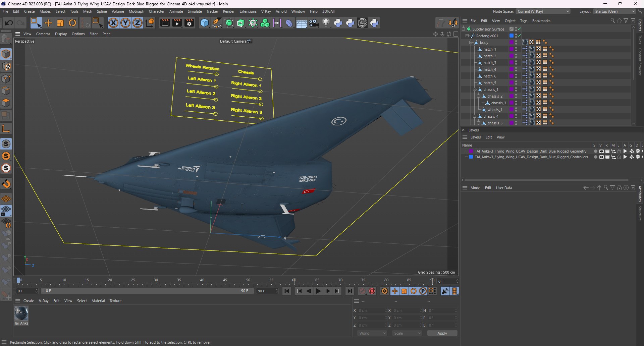Click the Axis L-shaped icon in sidebar

pos(6,128)
